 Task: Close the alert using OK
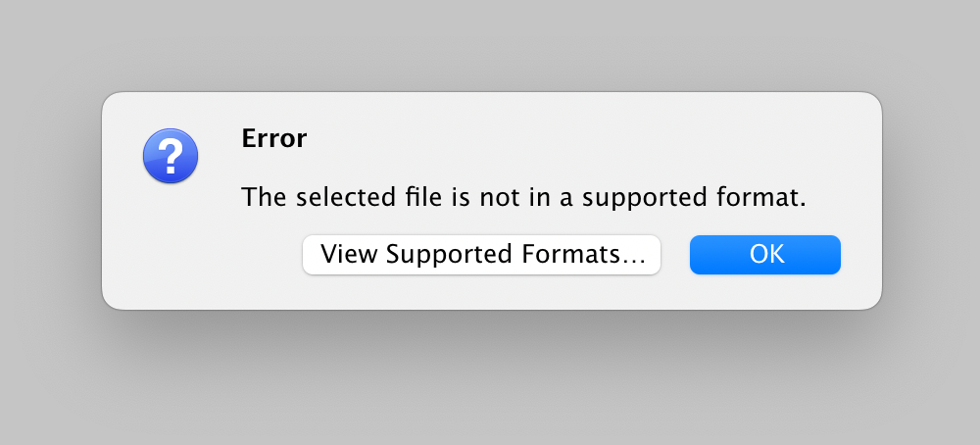(x=765, y=255)
